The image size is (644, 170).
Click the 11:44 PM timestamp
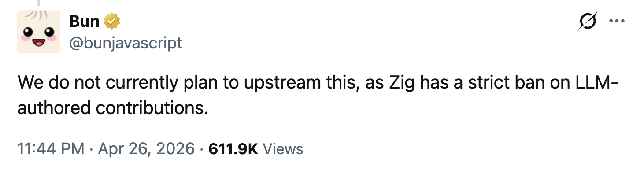(51, 149)
